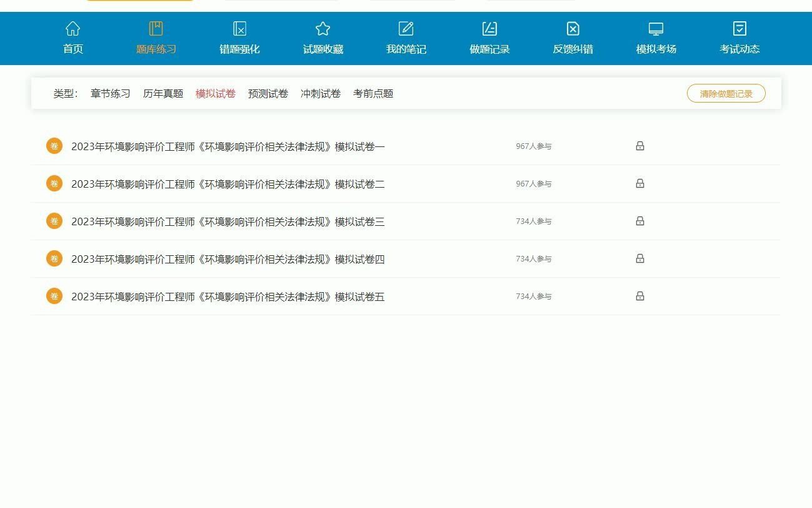
Task: Click the 题库练习 book icon
Action: 156,29
